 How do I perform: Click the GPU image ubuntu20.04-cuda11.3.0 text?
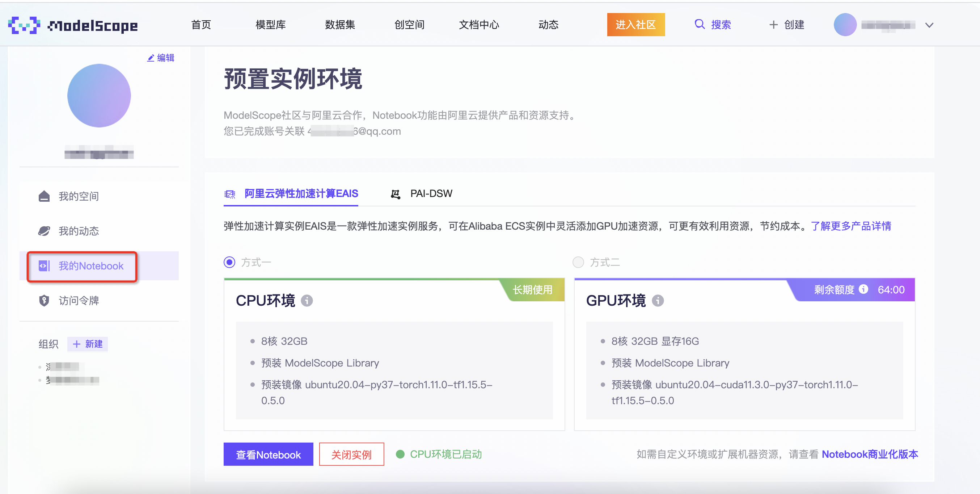pos(735,392)
